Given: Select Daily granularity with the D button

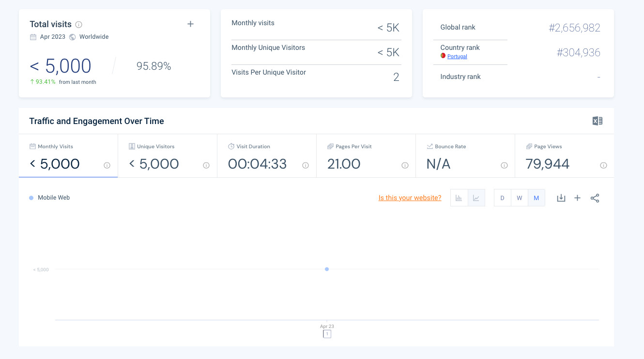Looking at the screenshot, I should (x=502, y=198).
